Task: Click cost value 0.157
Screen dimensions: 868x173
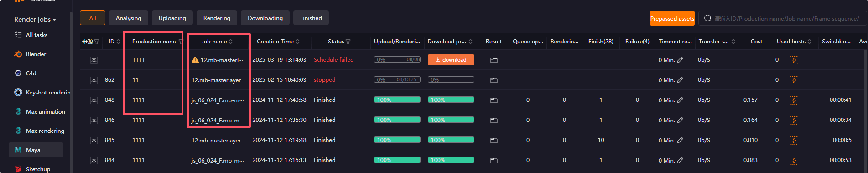Action: click(750, 100)
